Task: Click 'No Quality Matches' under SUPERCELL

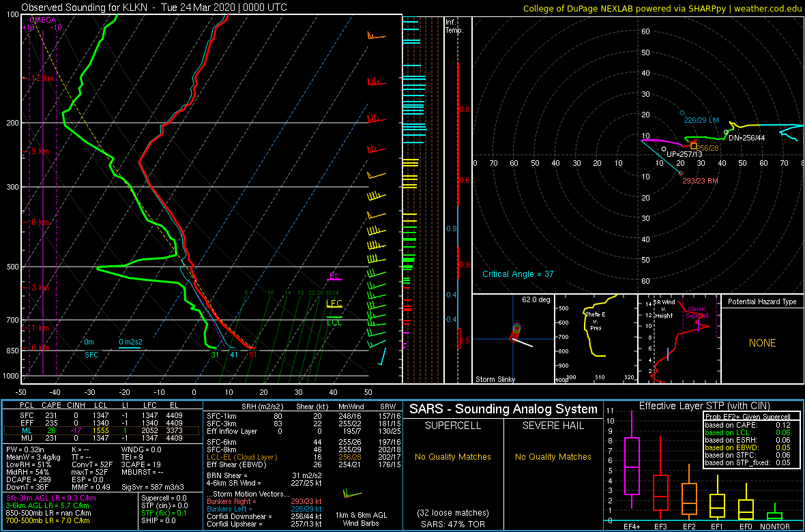Action: point(452,456)
